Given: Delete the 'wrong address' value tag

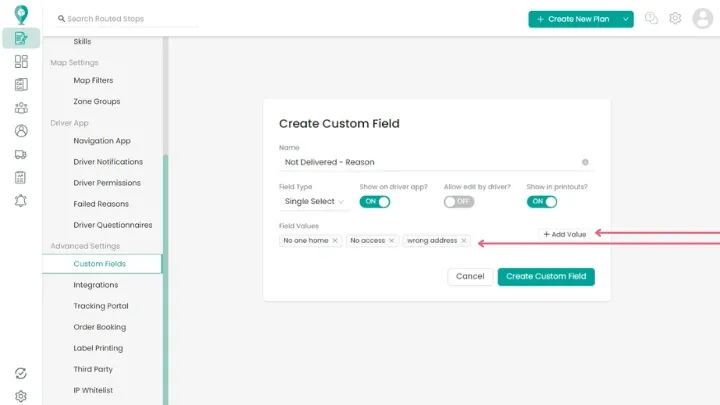Looking at the screenshot, I should 464,241.
